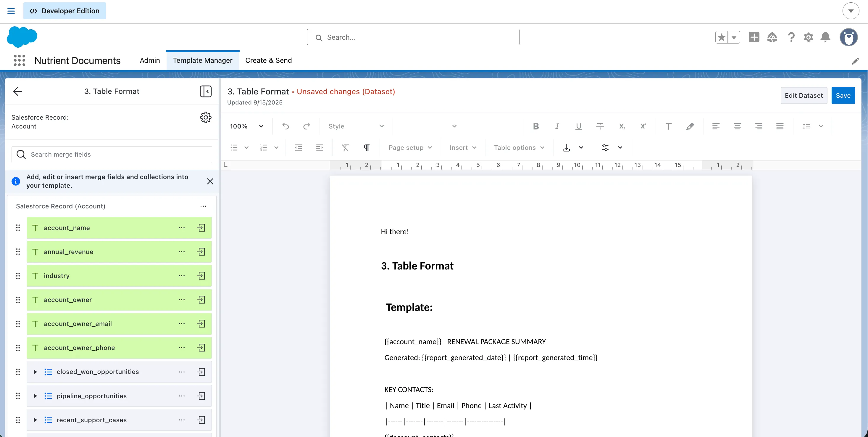Open Table options menu
The image size is (868, 437).
point(519,147)
